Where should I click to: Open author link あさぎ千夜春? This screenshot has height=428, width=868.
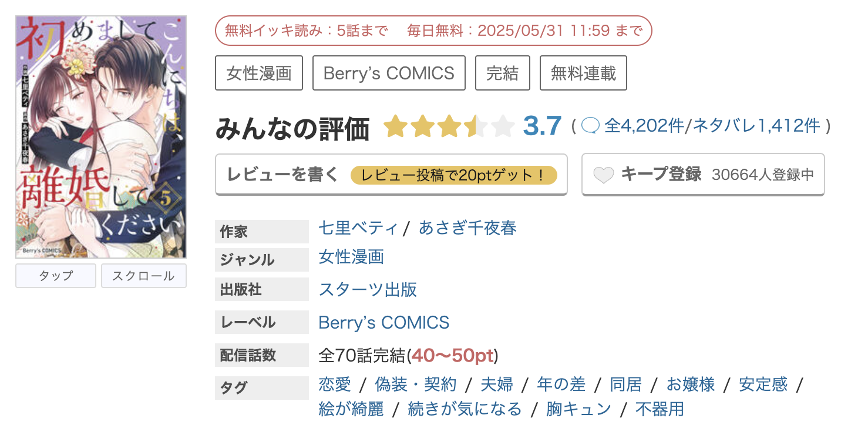tap(468, 228)
